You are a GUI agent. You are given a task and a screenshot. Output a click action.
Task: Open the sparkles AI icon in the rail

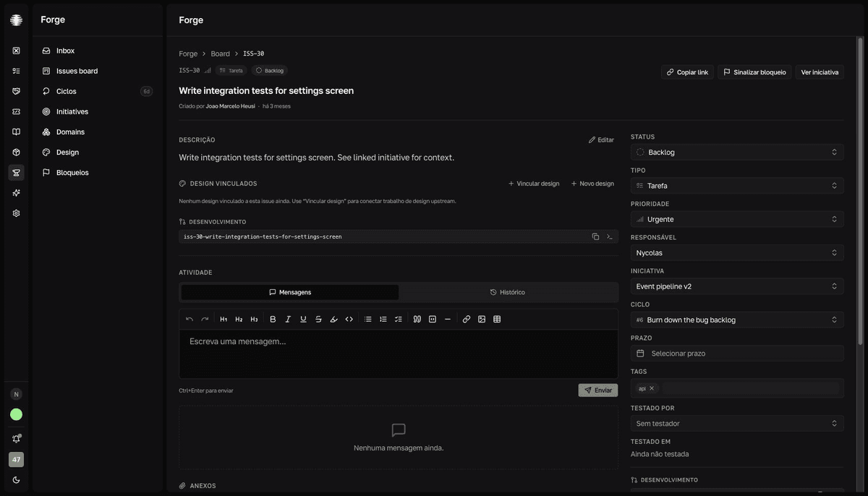[x=16, y=192]
